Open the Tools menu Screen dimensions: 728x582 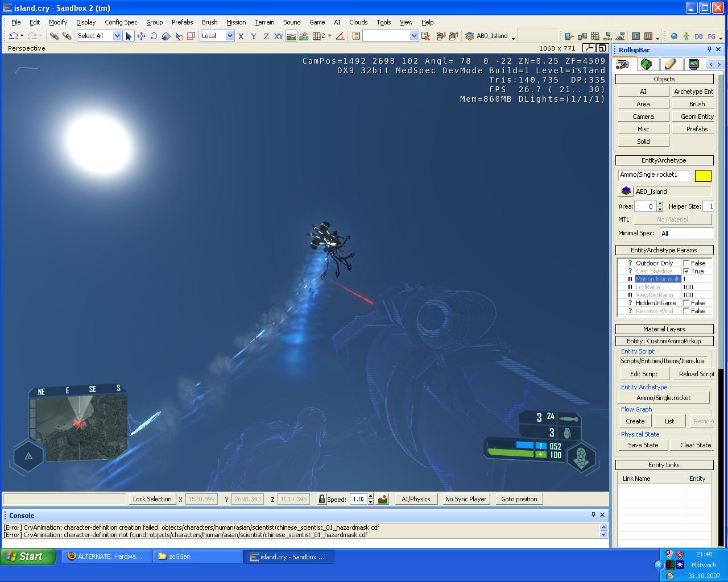[384, 22]
